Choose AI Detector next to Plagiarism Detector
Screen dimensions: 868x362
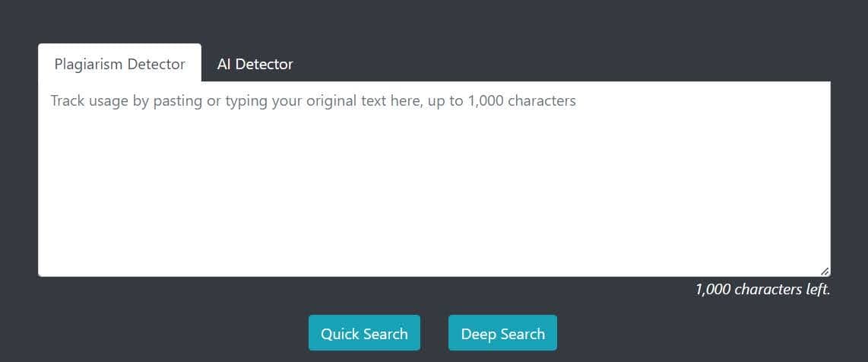[255, 65]
